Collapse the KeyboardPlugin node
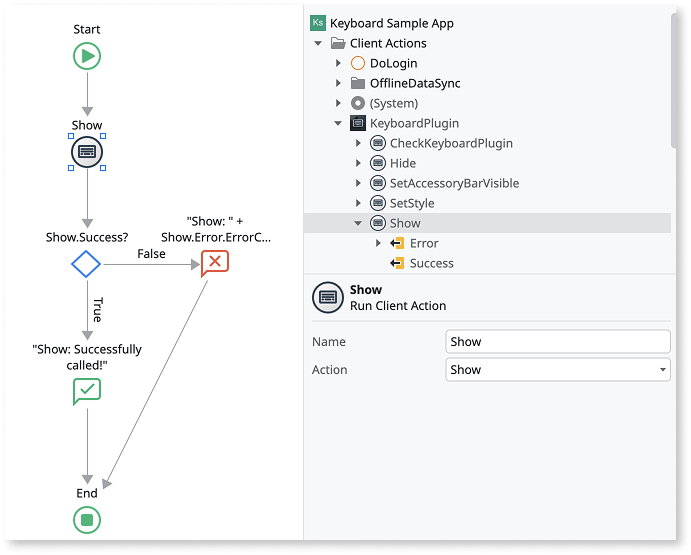Image resolution: width=691 pixels, height=555 pixels. pyautogui.click(x=338, y=123)
